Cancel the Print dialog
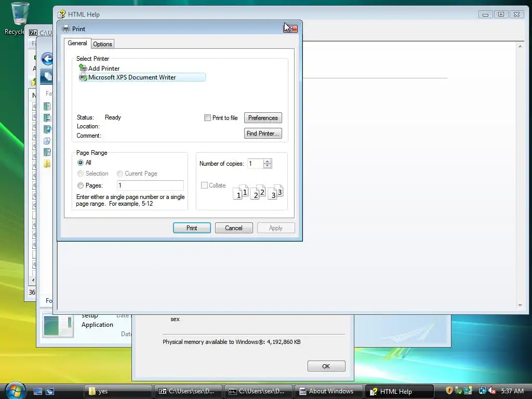The image size is (532, 399). tap(234, 228)
